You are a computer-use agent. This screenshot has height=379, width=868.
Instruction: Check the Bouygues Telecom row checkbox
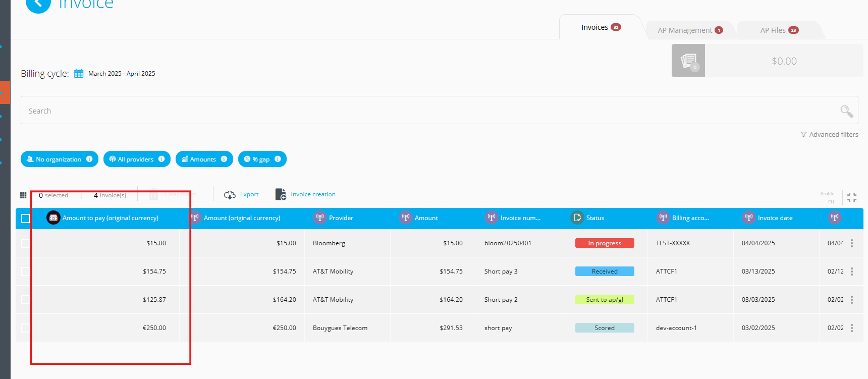[26, 328]
